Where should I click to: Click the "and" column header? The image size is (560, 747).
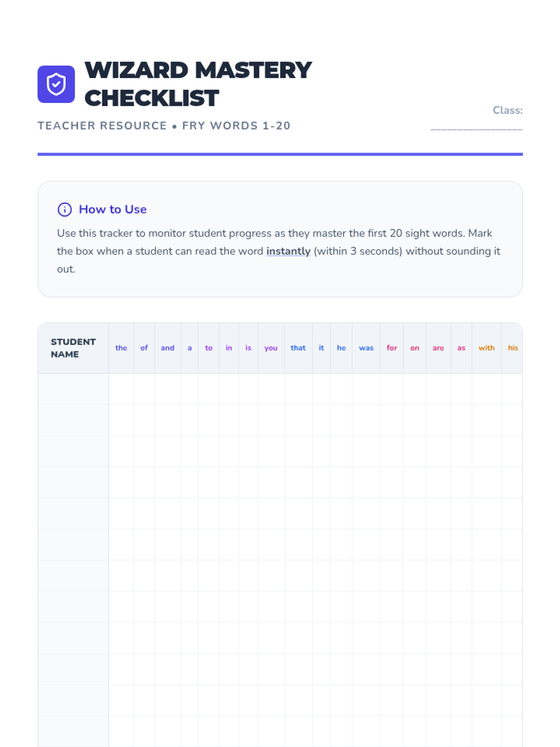[168, 348]
